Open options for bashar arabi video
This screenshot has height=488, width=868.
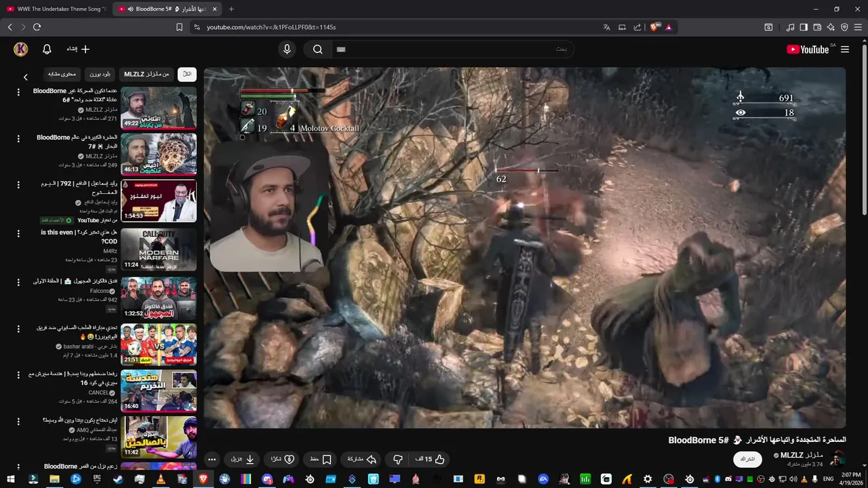click(18, 327)
